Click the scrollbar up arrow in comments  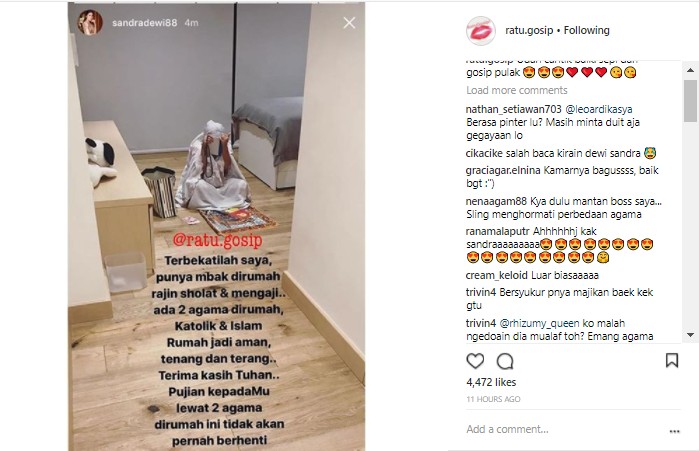pyautogui.click(x=690, y=70)
